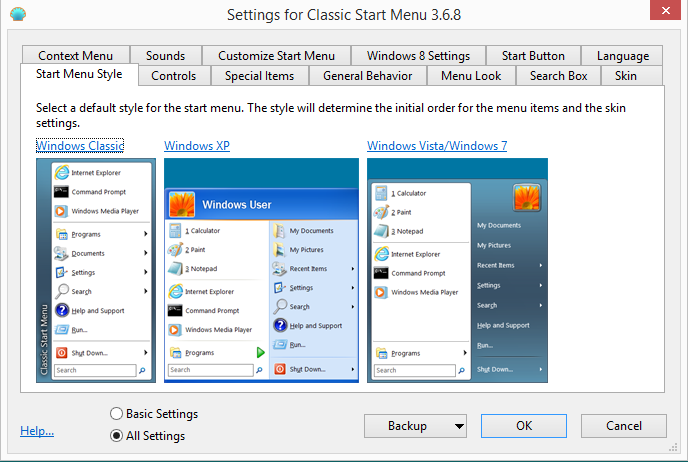Choose the Windows Classic style link
The width and height of the screenshot is (688, 462).
click(x=80, y=146)
